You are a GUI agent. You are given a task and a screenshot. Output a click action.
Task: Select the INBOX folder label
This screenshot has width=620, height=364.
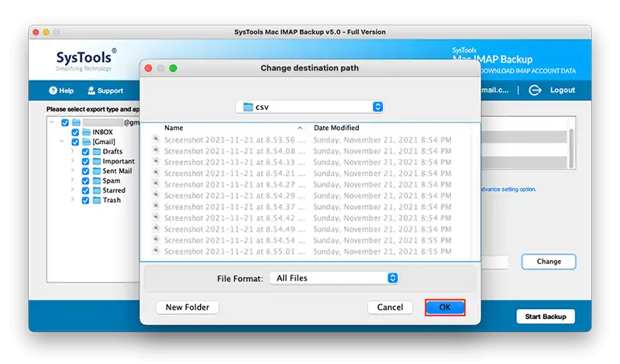pos(102,132)
